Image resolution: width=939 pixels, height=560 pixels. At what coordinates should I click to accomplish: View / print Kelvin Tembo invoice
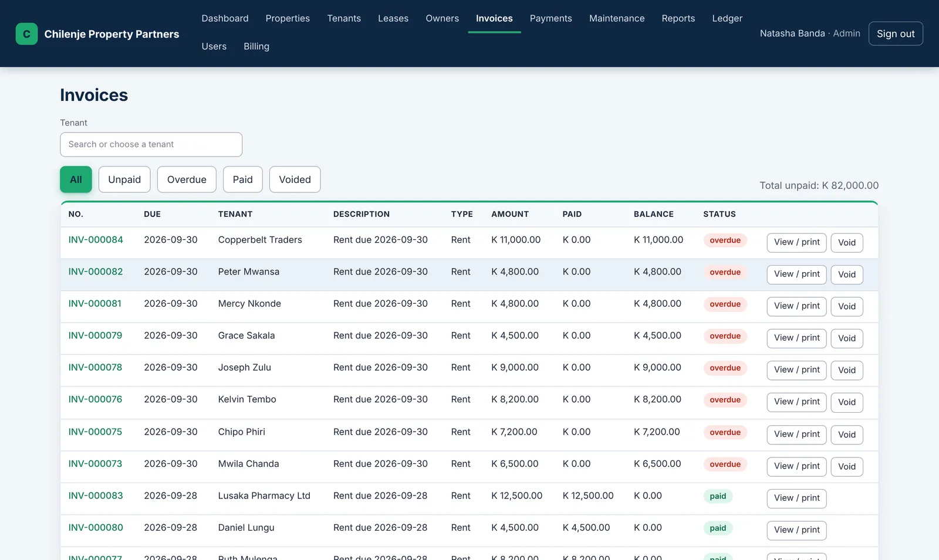796,402
